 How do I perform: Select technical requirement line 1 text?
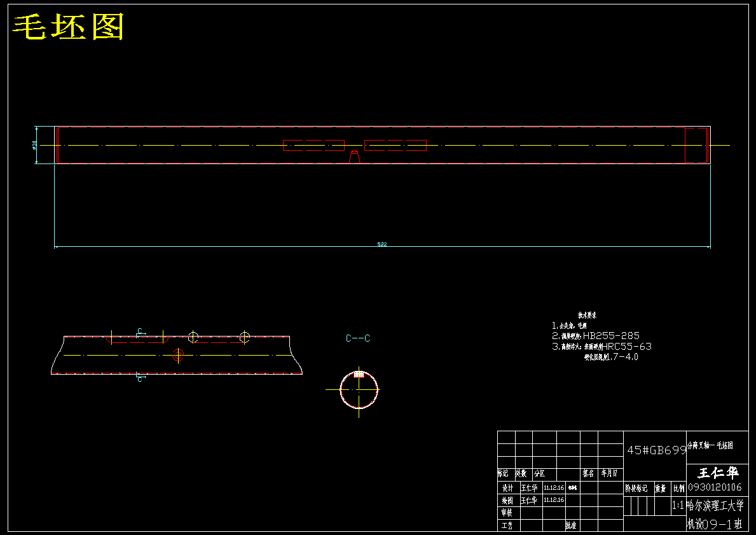[570, 326]
